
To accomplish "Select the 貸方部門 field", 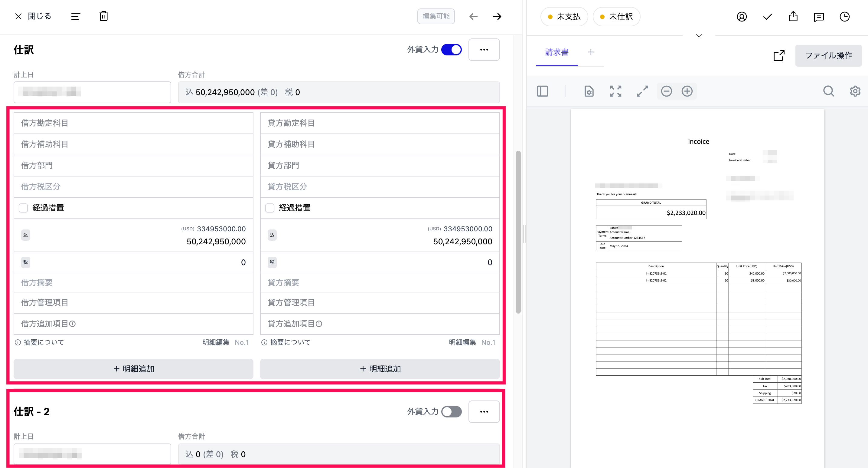I will point(380,166).
